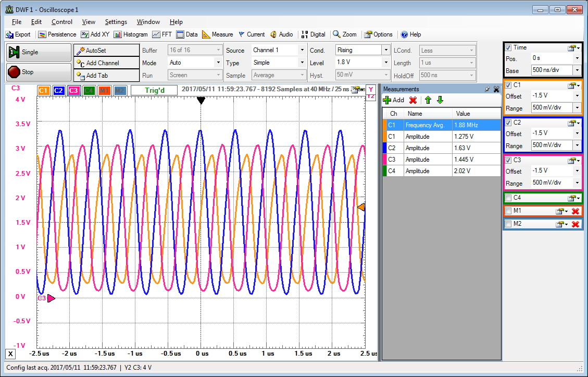Viewport: 588px width, 377px height.
Task: Open the Control menu
Action: [62, 22]
